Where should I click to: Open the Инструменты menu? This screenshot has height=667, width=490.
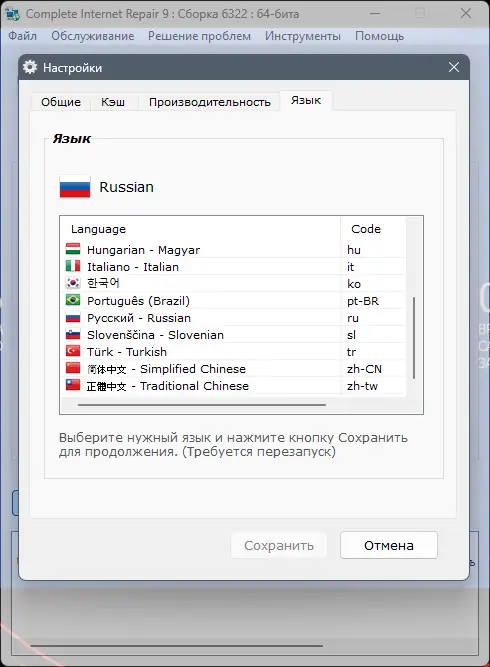[x=303, y=36]
